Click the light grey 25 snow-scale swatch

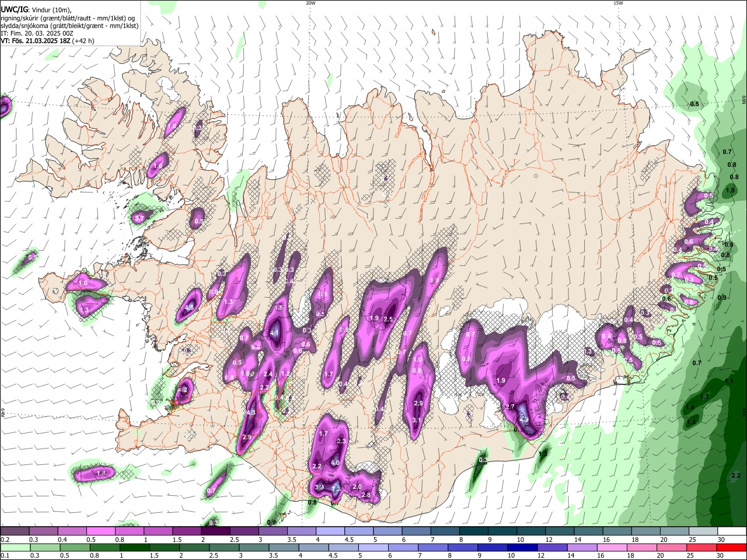(703, 531)
